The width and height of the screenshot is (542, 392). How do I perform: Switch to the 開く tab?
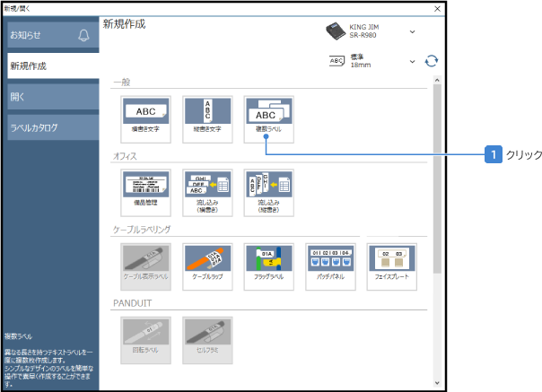coord(48,97)
